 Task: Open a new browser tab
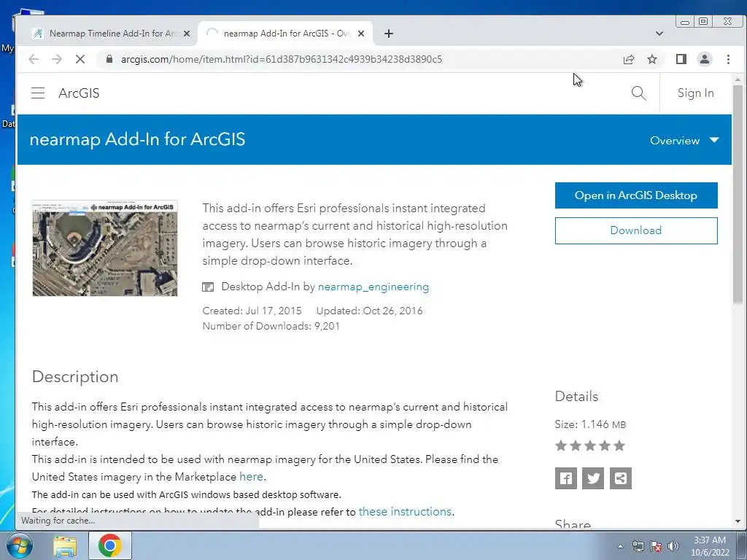[389, 34]
